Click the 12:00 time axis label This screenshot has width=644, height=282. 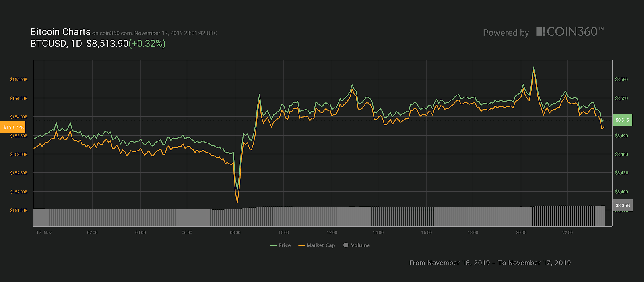332,232
